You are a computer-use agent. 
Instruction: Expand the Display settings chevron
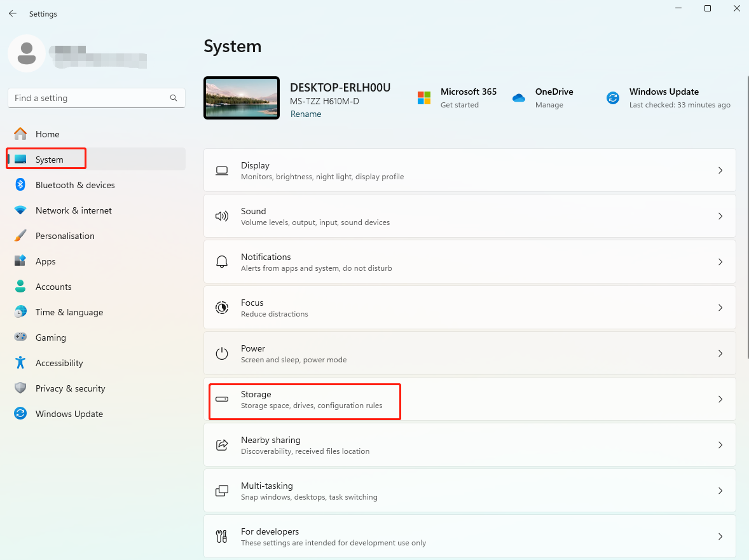point(720,170)
